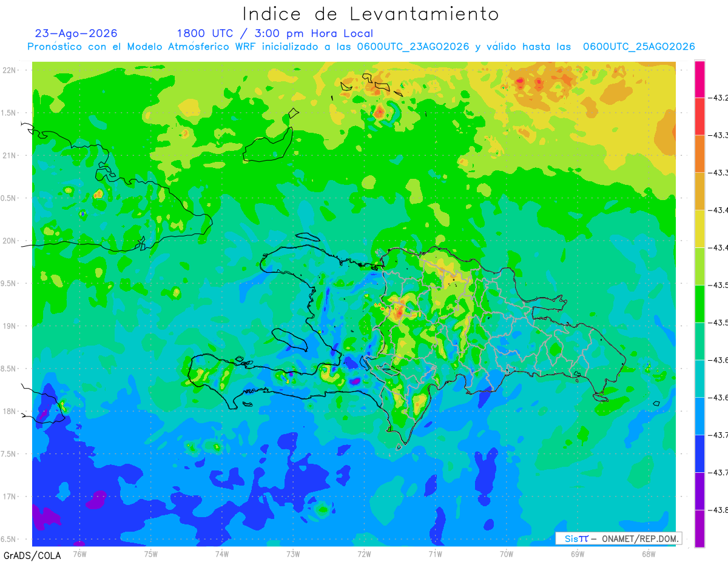This screenshot has height=562, width=728.
Task: Click the "0600UTC_25AGO2026" valid-until time text
Action: [x=639, y=47]
